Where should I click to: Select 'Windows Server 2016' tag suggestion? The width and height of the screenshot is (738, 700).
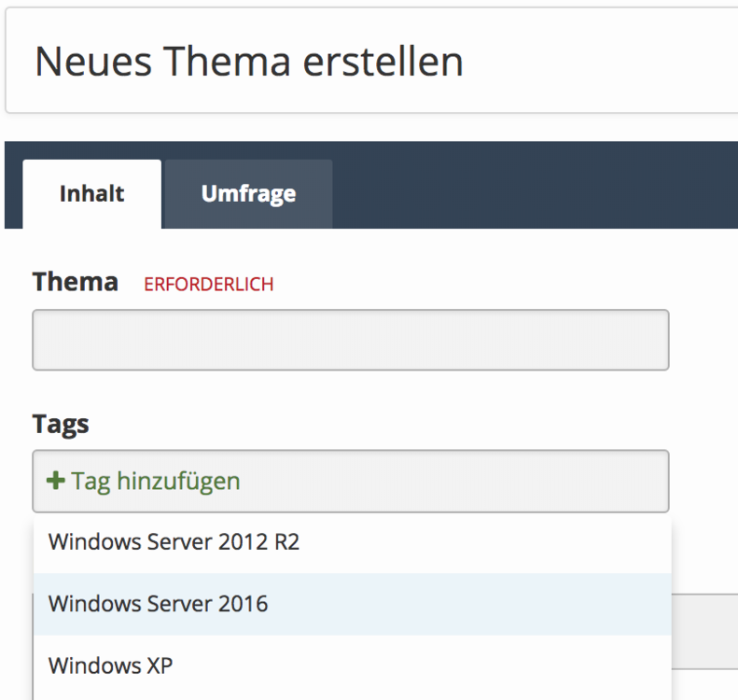click(x=158, y=604)
